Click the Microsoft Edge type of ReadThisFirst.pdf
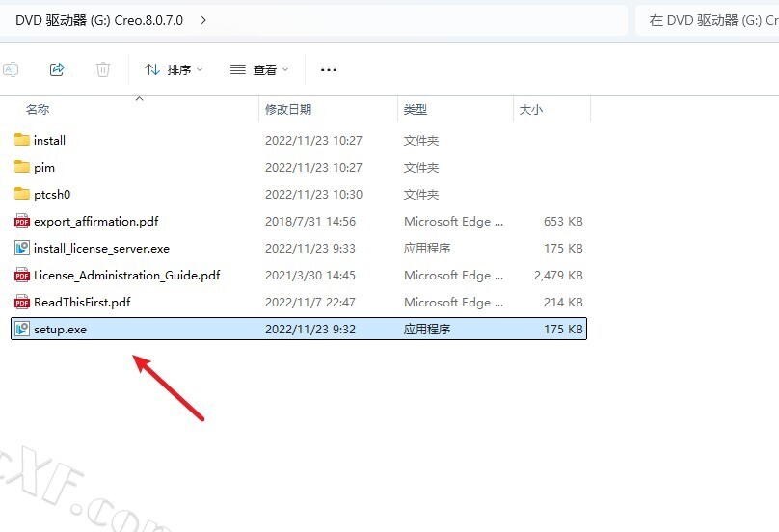Image resolution: width=779 pixels, height=532 pixels. click(453, 302)
